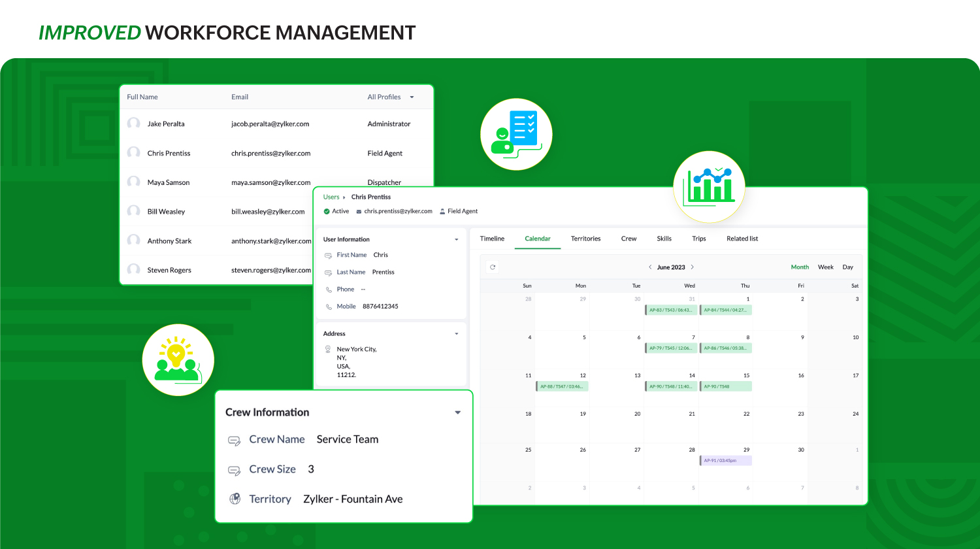Open the Crew tab
Screen dimensions: 980x549
coord(629,239)
